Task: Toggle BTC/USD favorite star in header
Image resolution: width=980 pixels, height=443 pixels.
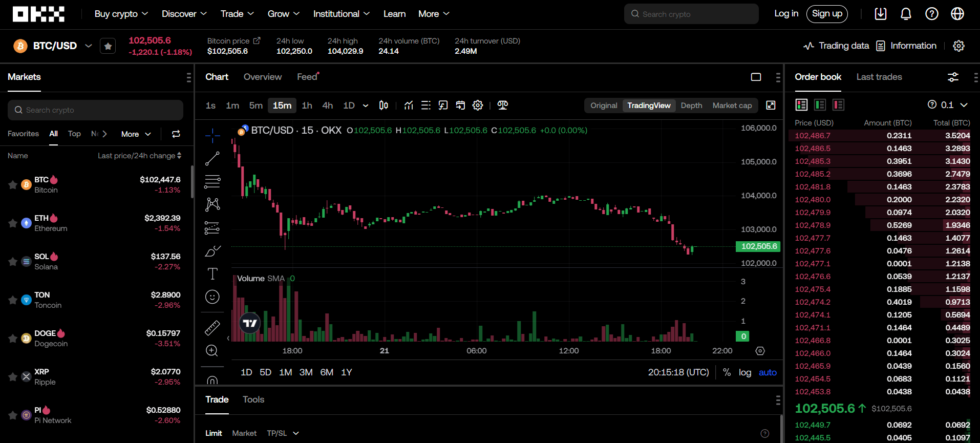Action: tap(108, 46)
